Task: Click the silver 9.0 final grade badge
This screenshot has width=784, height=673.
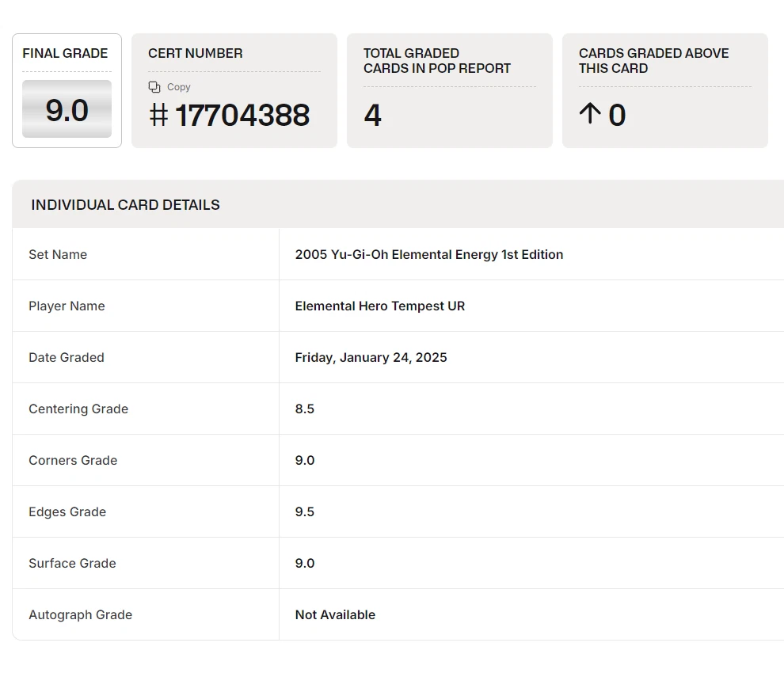Action: (x=67, y=109)
